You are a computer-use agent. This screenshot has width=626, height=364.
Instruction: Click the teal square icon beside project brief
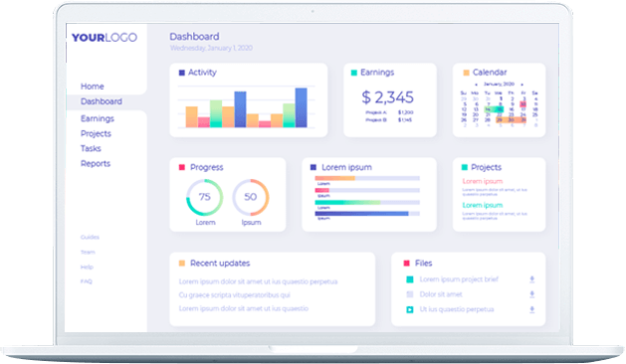click(410, 279)
